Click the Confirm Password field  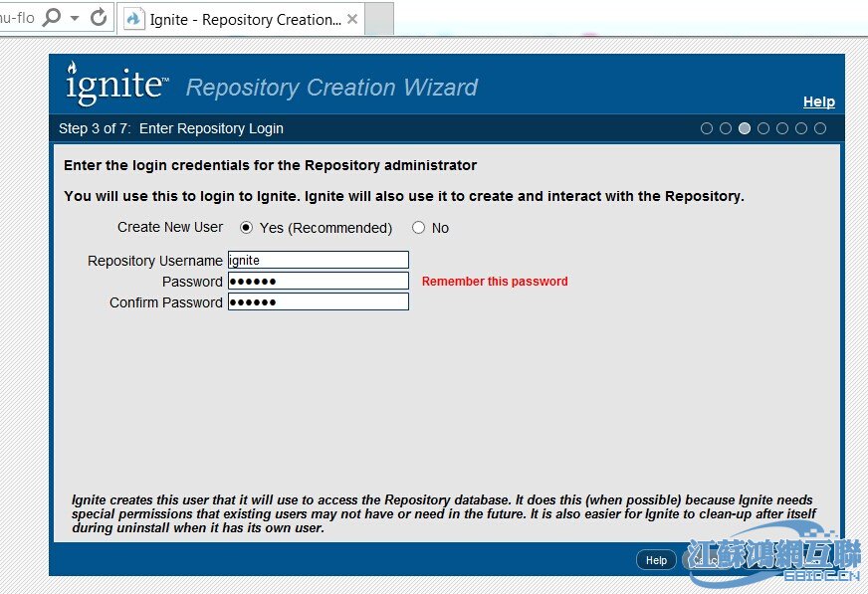[319, 302]
